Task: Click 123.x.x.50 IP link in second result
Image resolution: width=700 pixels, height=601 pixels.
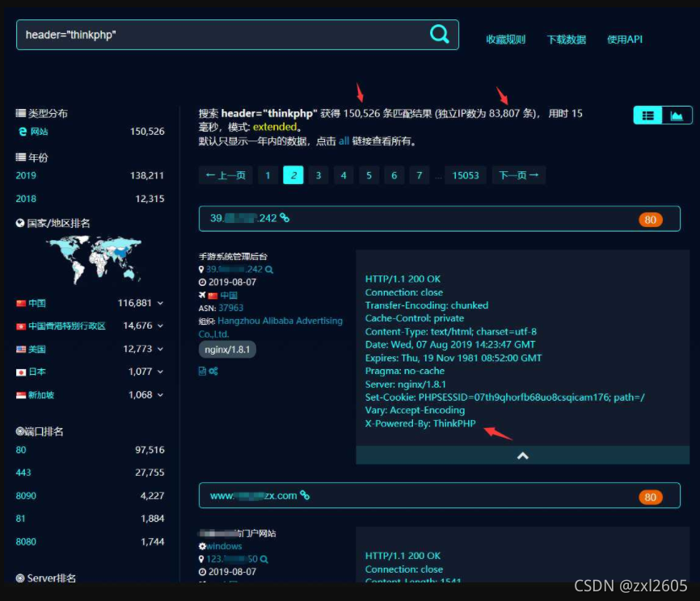Action: click(x=232, y=559)
